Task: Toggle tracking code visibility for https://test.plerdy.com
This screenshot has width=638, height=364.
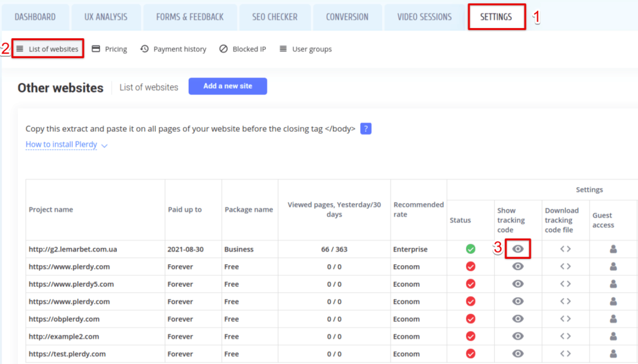Action: [x=517, y=353]
